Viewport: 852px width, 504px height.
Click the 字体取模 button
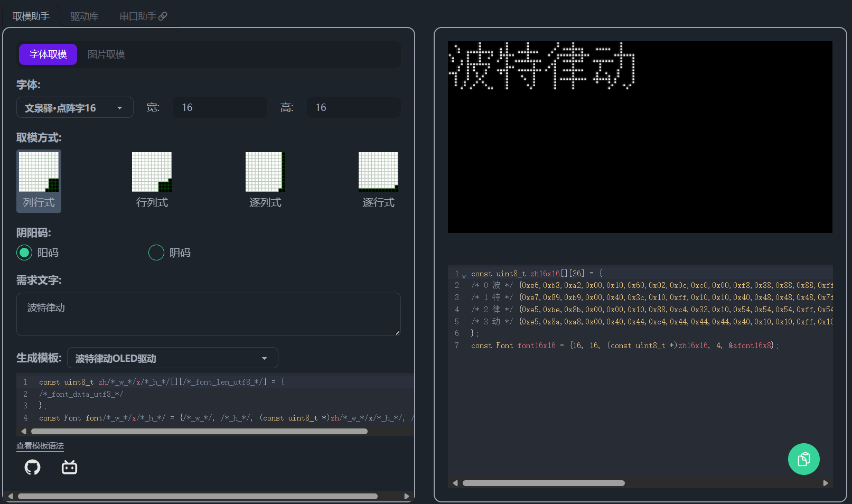(x=48, y=54)
